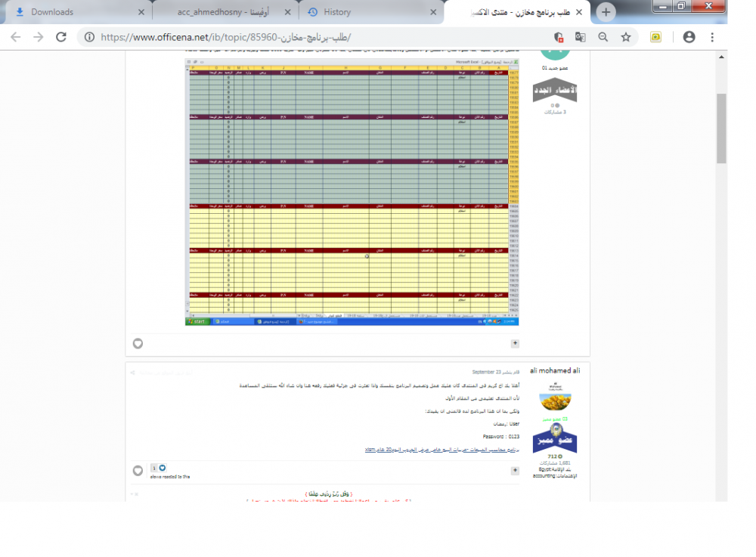Click the Egypt location text

click(555, 469)
